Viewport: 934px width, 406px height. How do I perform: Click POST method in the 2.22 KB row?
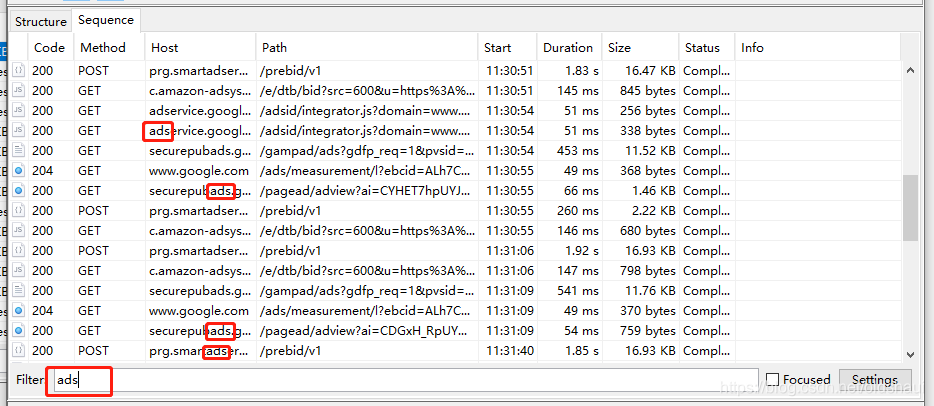tap(94, 211)
